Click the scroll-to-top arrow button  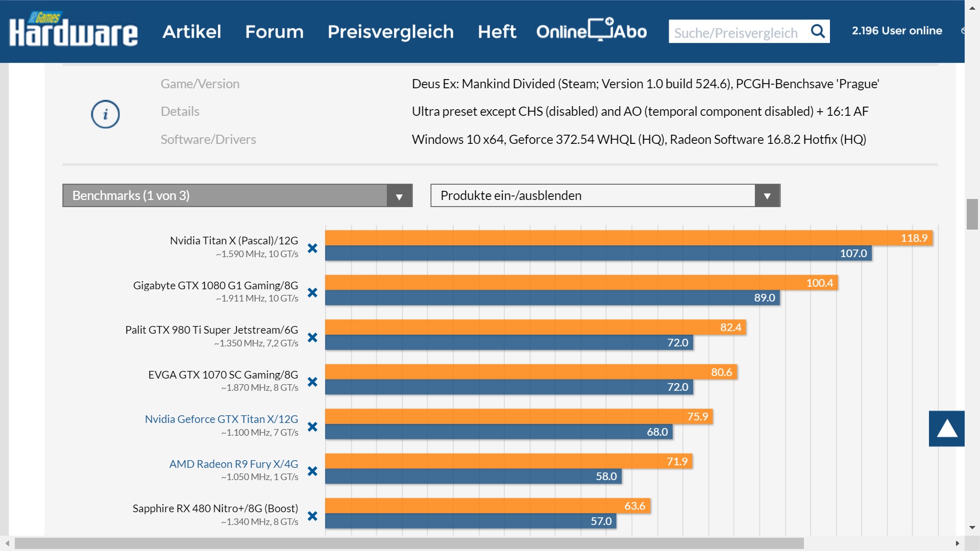pos(946,429)
